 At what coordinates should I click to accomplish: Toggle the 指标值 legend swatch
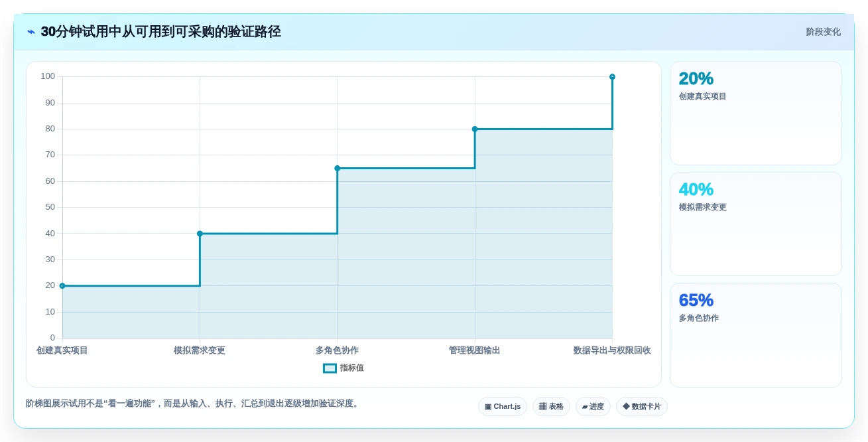click(x=330, y=368)
